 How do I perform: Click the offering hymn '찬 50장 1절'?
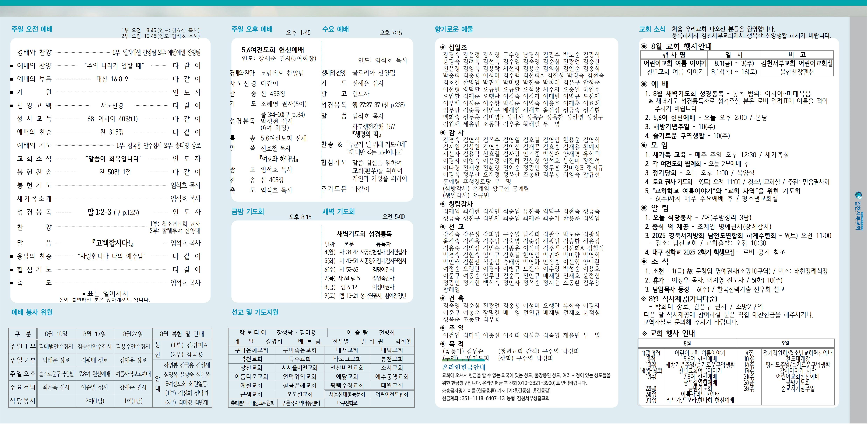click(x=115, y=172)
